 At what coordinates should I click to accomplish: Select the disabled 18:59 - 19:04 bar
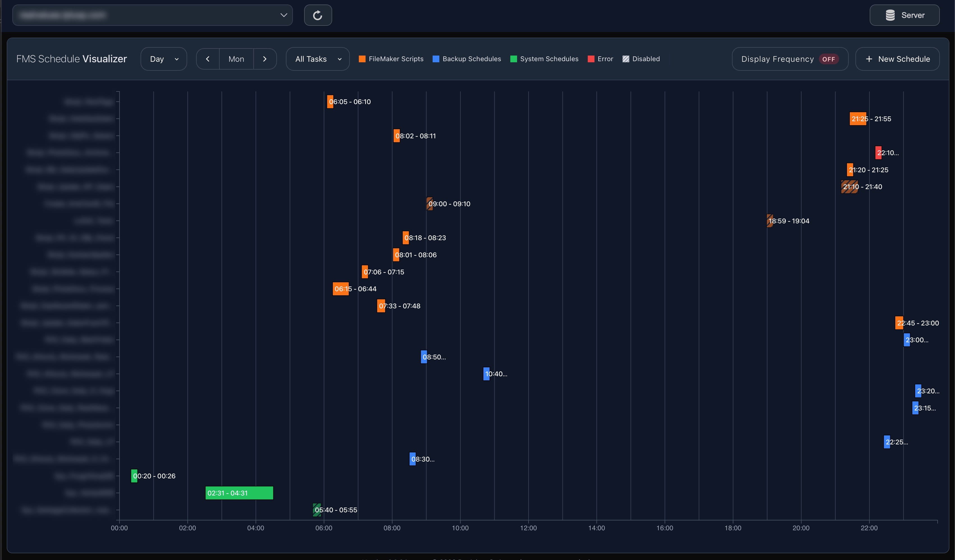770,221
